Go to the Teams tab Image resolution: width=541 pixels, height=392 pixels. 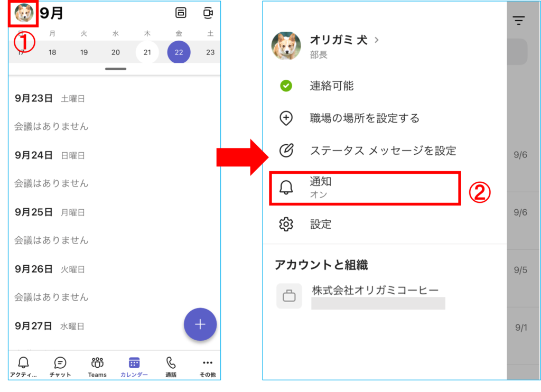[97, 367]
